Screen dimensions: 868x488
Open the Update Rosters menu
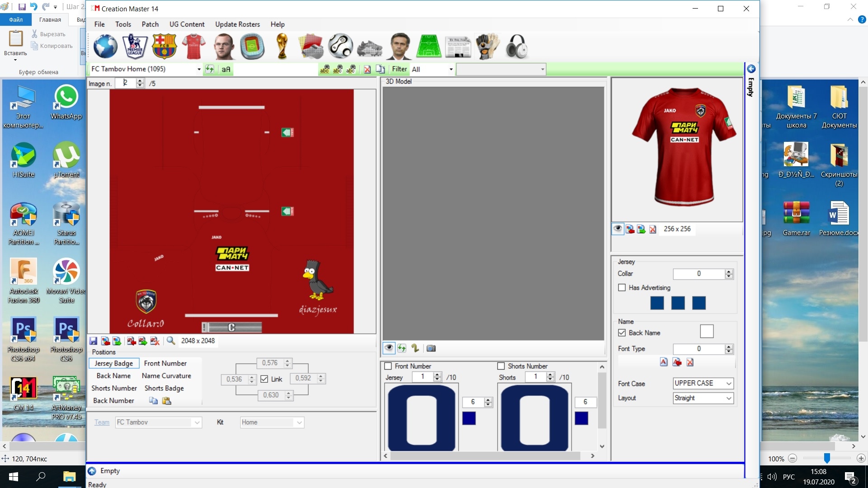click(237, 24)
